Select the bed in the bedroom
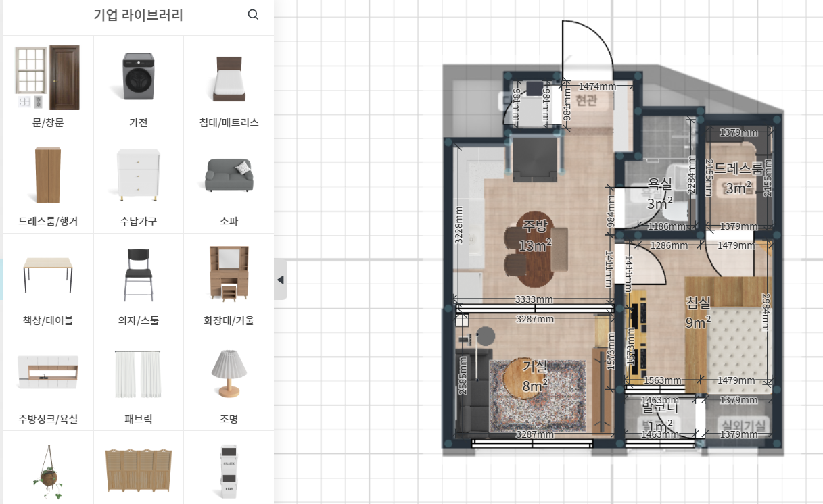The width and height of the screenshot is (823, 504). click(730, 334)
